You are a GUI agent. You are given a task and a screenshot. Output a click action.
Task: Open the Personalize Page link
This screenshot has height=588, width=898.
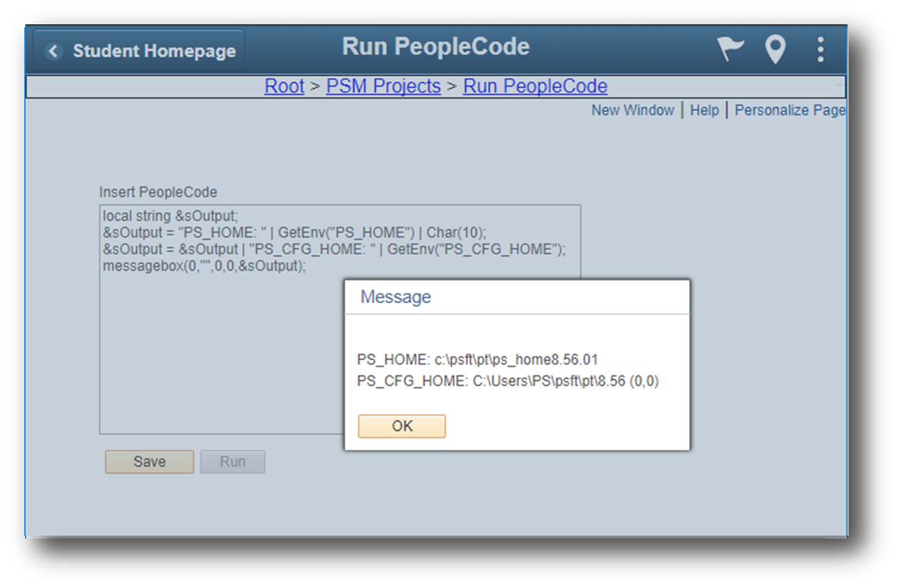pyautogui.click(x=789, y=110)
